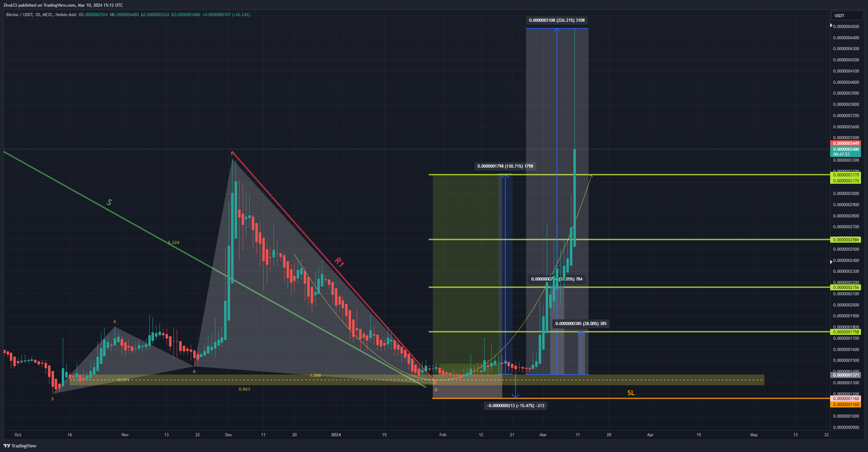868x452 pixels.
Task: Select the 0.0000002586 target level price tag
Action: (x=846, y=240)
